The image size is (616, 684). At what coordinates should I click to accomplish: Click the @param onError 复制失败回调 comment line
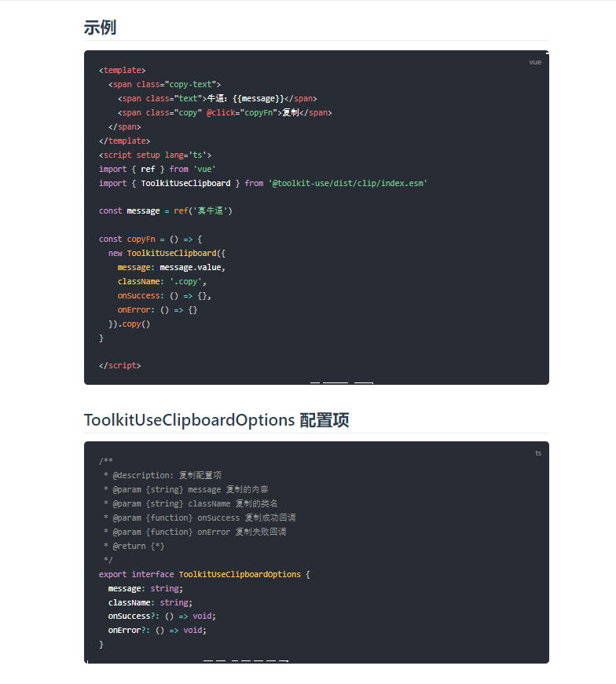click(195, 532)
